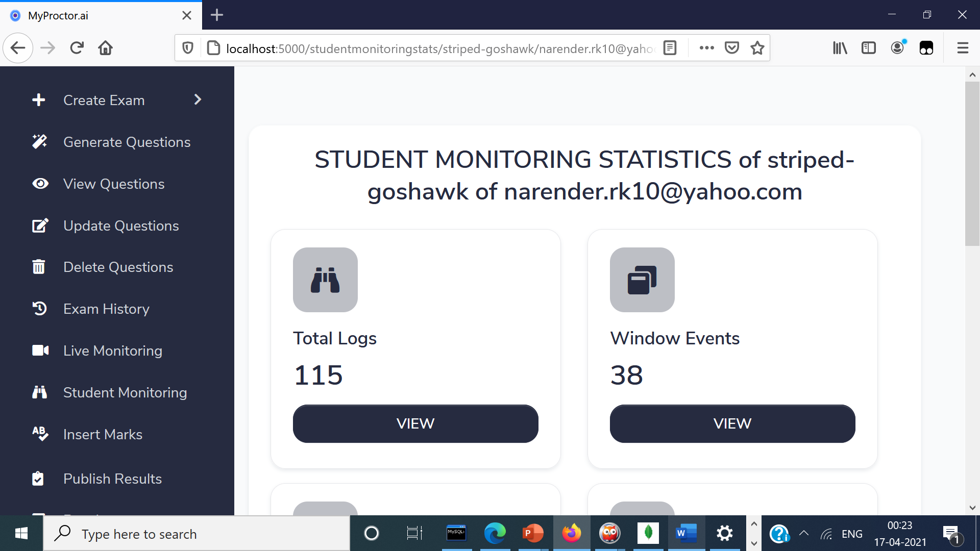Open Insert Marks spell-check icon

[40, 434]
